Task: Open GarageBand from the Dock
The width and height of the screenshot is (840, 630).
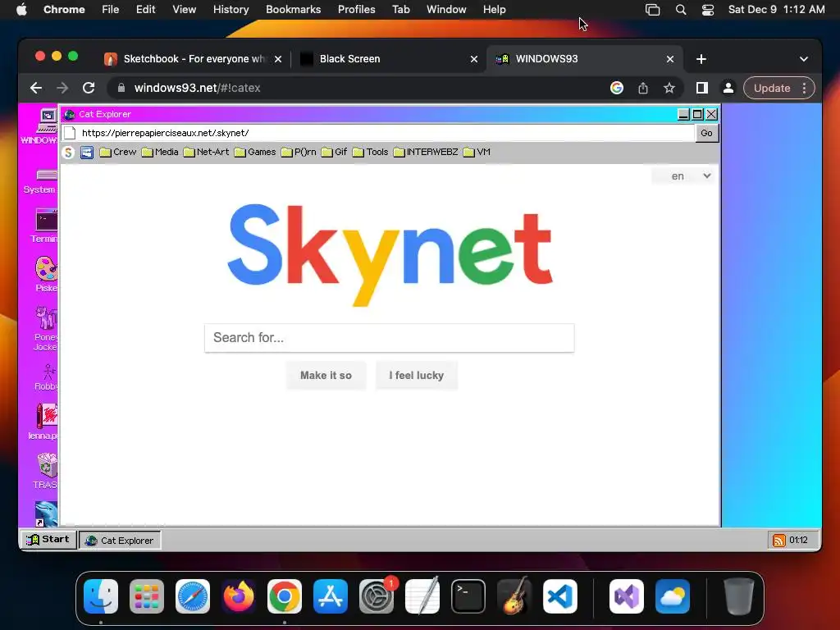Action: pyautogui.click(x=514, y=596)
